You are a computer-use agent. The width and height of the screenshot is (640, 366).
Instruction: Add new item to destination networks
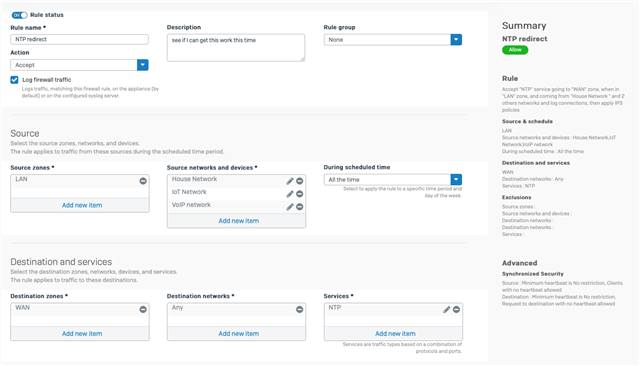click(x=238, y=333)
